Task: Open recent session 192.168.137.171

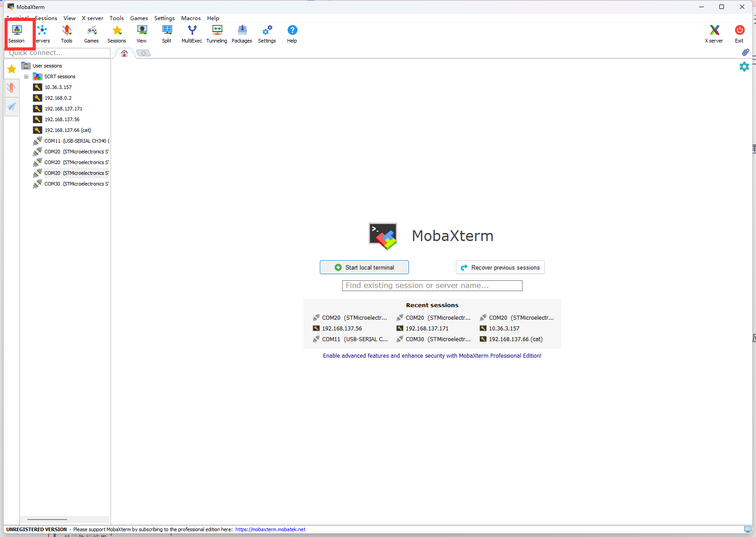Action: 423,329
